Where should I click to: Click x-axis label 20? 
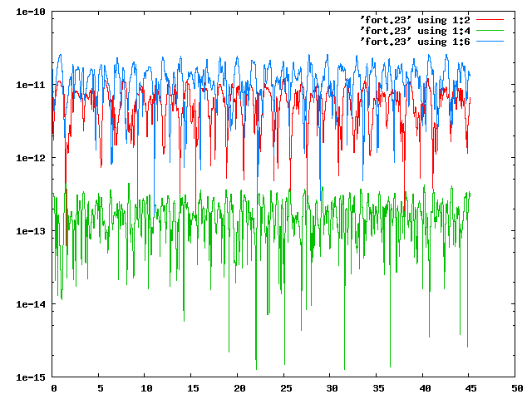pyautogui.click(x=239, y=388)
